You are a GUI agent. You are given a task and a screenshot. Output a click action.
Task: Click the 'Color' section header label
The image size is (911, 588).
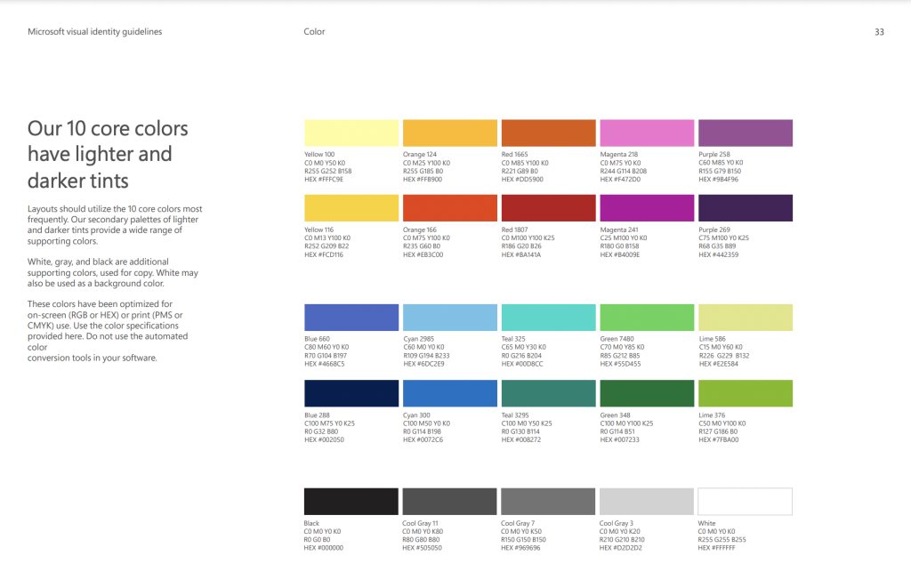tap(314, 31)
